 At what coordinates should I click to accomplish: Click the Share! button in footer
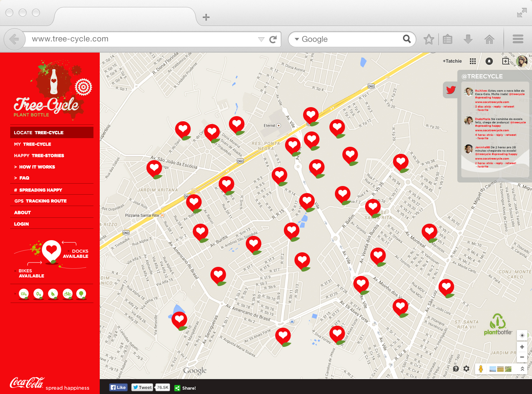(185, 388)
